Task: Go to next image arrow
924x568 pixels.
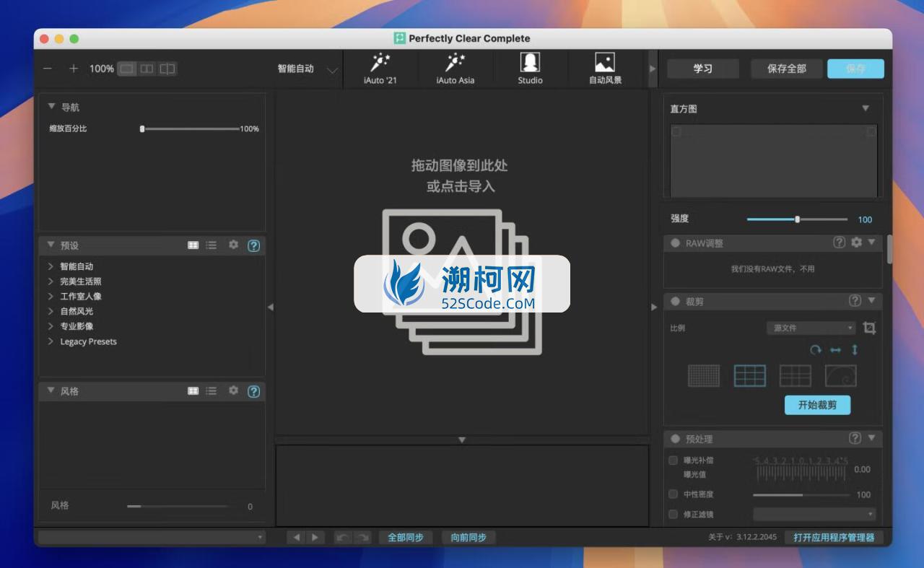Action: click(315, 537)
